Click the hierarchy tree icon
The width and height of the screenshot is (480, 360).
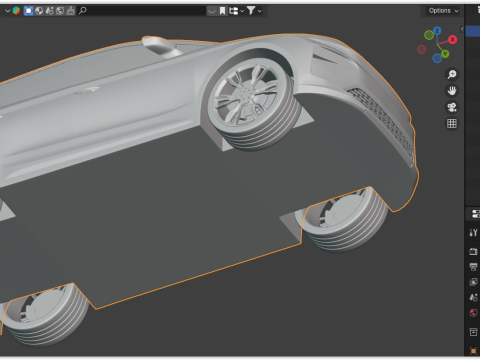coord(233,11)
